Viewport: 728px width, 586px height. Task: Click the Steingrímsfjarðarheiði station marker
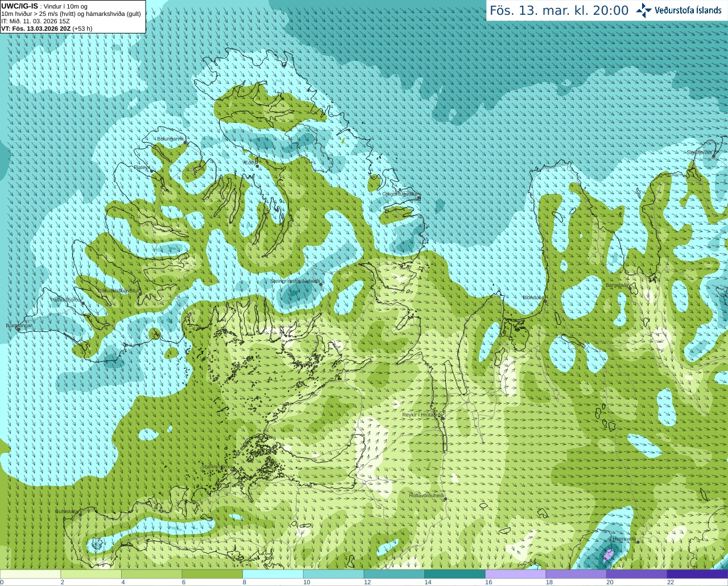[x=321, y=284]
